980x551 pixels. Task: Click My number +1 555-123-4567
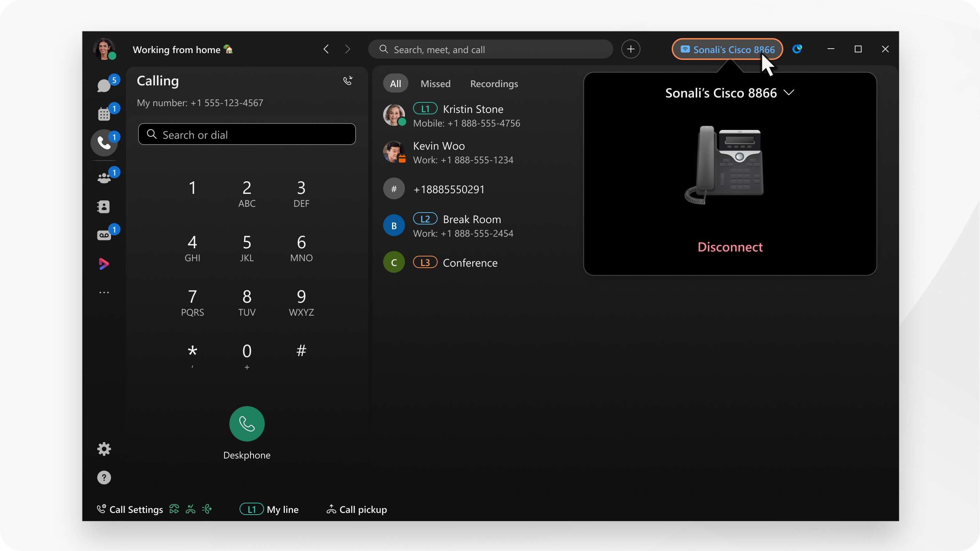click(x=200, y=103)
